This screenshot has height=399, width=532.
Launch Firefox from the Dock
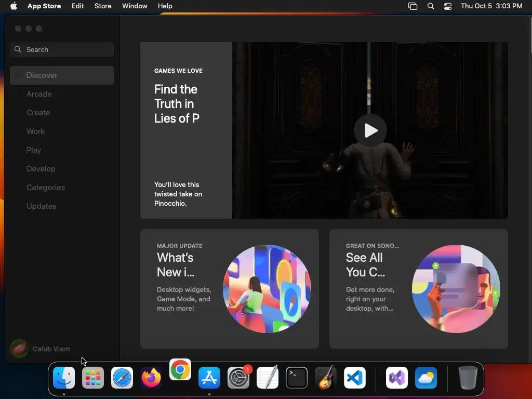[151, 378]
